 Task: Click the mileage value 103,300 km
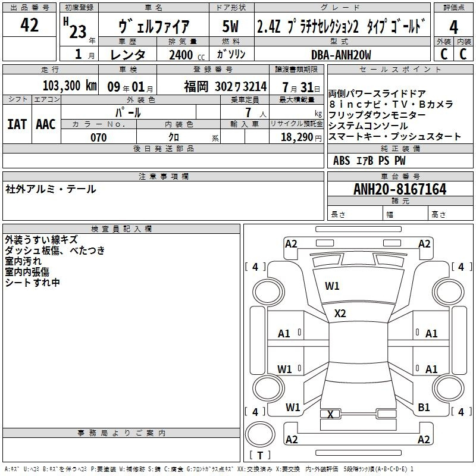70,86
